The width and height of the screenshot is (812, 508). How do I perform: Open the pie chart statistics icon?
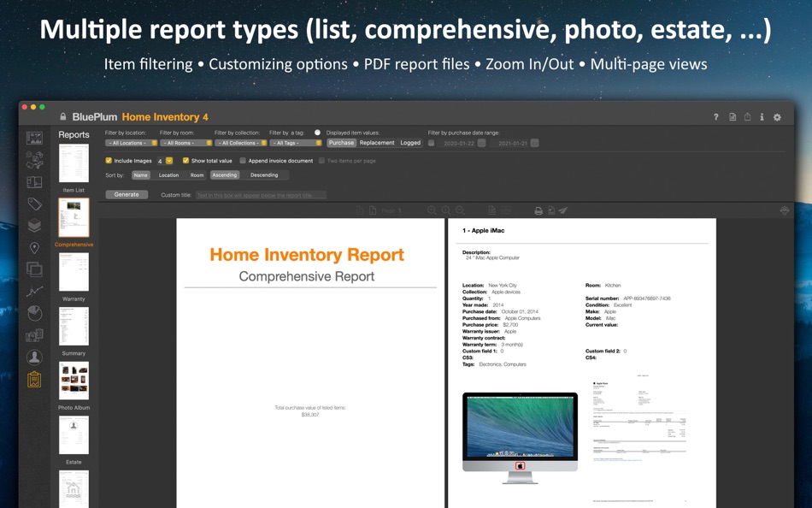(34, 313)
